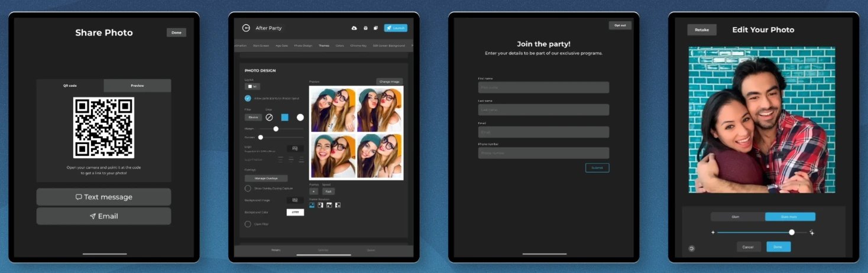Select the blue square crop option
868x273 pixels.
point(284,117)
